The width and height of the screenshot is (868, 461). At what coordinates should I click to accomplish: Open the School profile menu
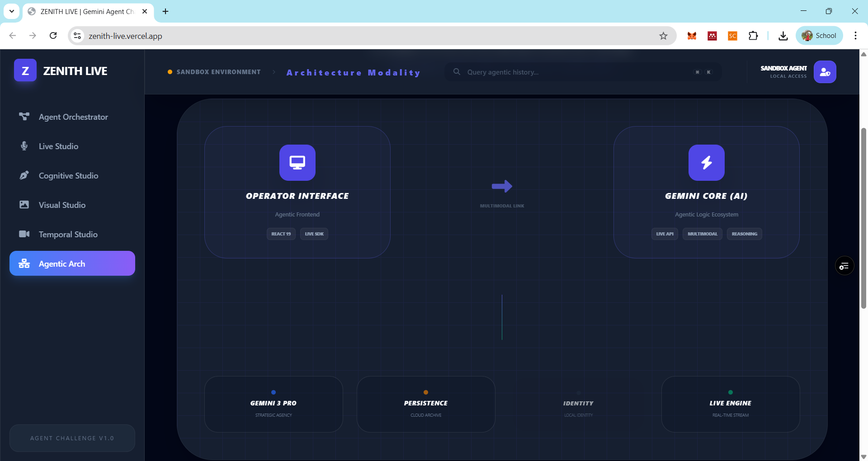click(x=819, y=36)
